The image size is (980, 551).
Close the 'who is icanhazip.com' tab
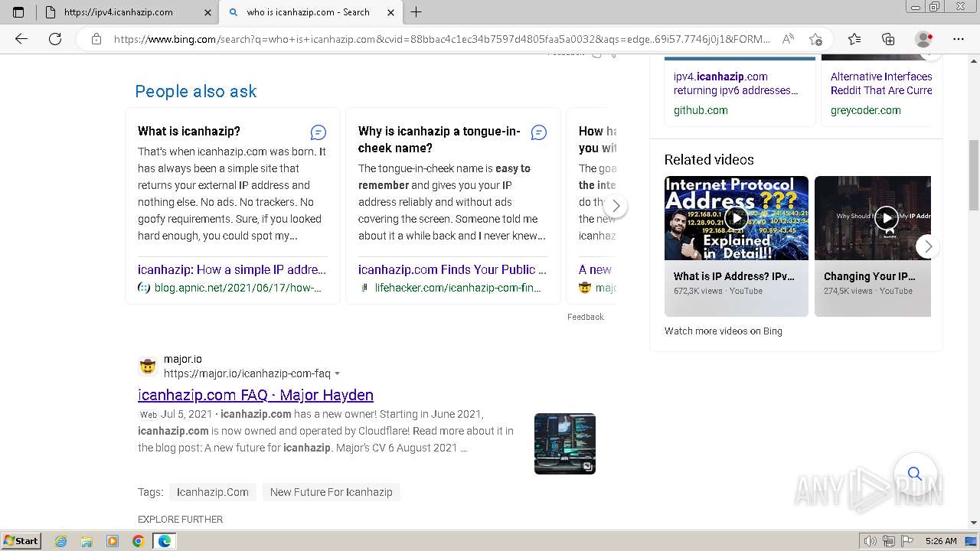tap(390, 12)
